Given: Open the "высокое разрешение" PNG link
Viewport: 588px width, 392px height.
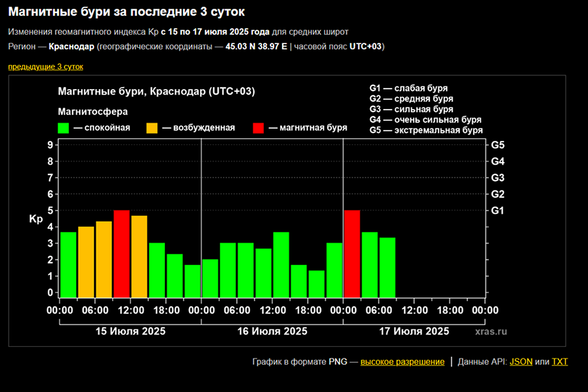Looking at the screenshot, I should pyautogui.click(x=402, y=362).
